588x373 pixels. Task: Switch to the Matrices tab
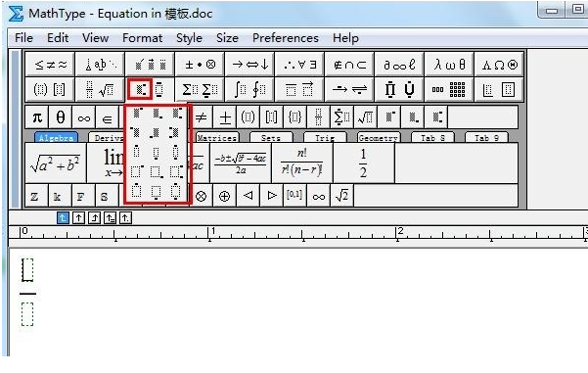click(217, 138)
